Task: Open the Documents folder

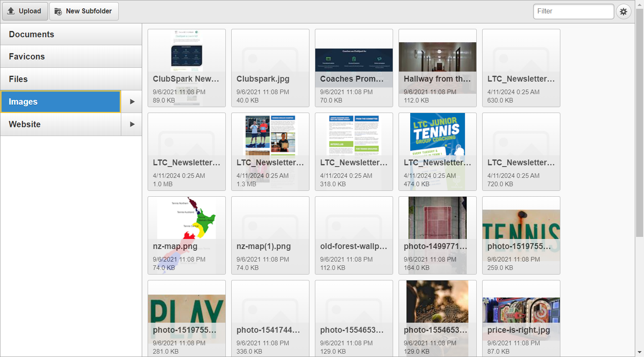Action: 71,34
